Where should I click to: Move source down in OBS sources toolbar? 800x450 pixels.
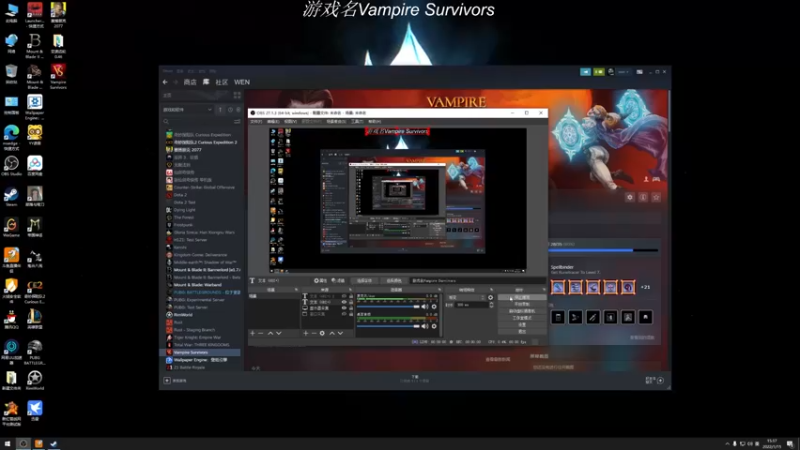pos(340,333)
